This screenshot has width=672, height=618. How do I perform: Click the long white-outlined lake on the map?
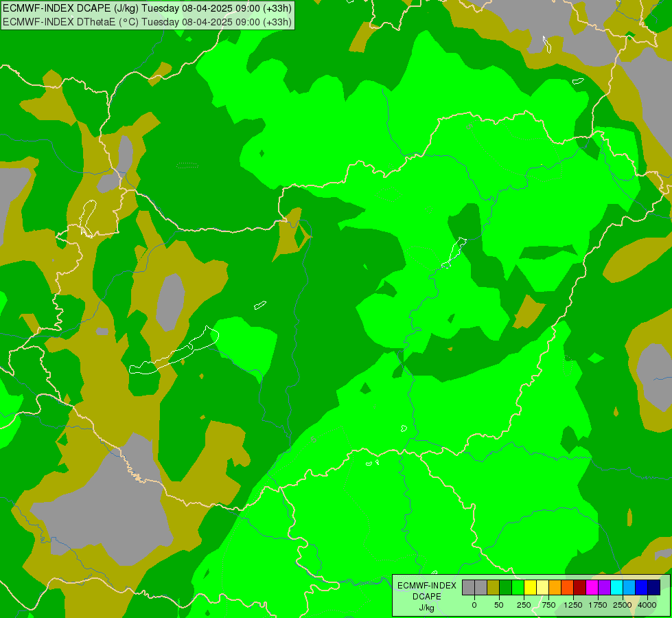click(174, 351)
